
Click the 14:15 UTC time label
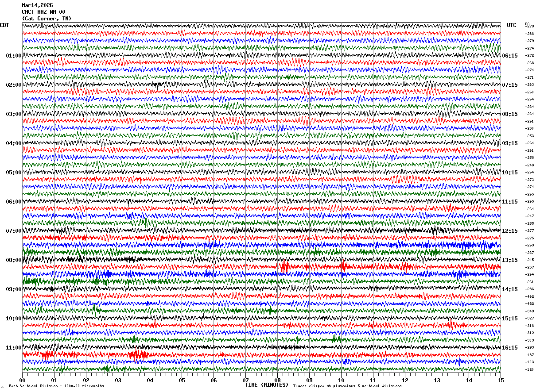point(510,289)
